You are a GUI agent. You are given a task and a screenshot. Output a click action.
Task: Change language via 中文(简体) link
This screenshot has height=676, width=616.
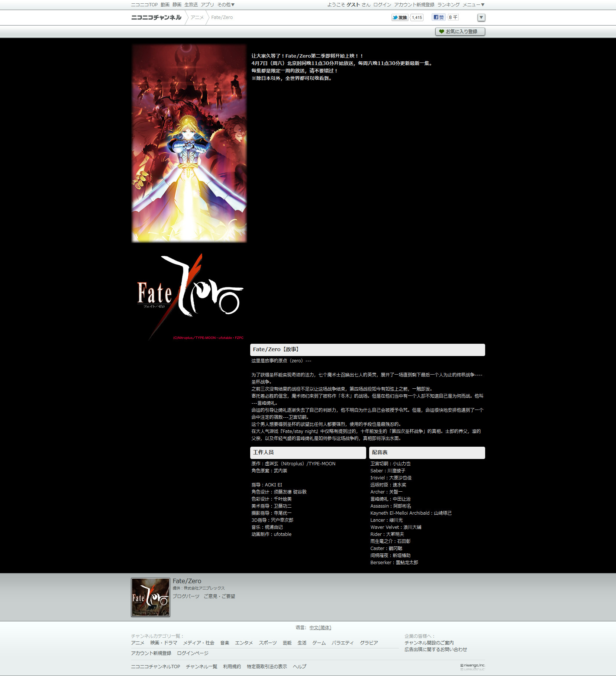[320, 628]
